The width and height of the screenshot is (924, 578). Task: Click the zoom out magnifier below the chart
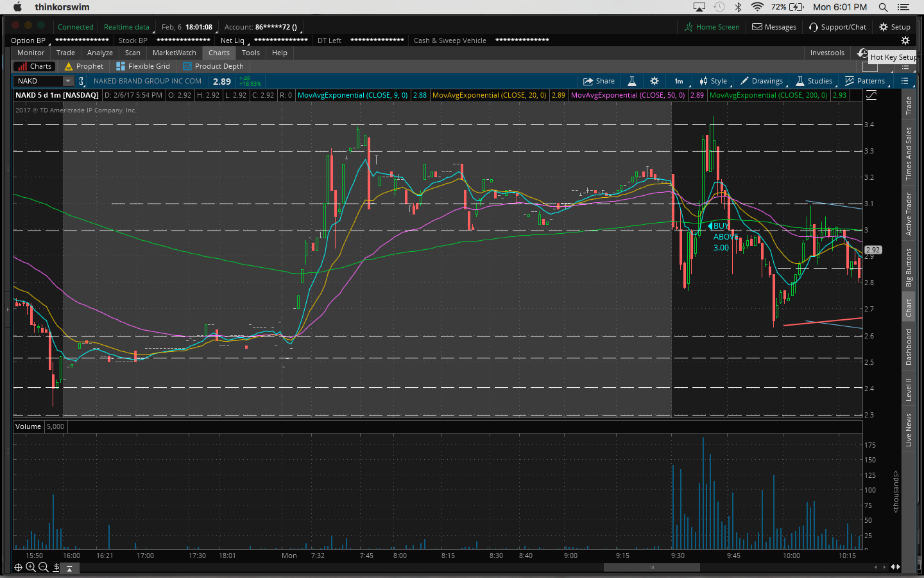[x=43, y=567]
